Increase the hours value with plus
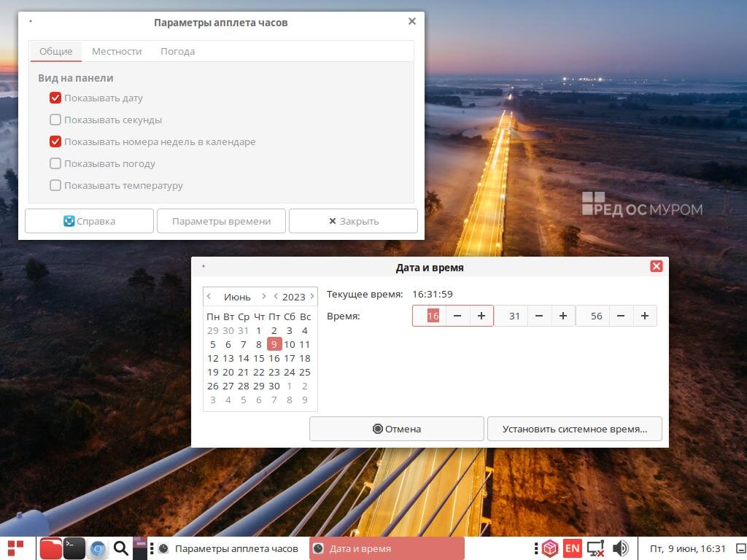This screenshot has height=560, width=747. pyautogui.click(x=481, y=316)
